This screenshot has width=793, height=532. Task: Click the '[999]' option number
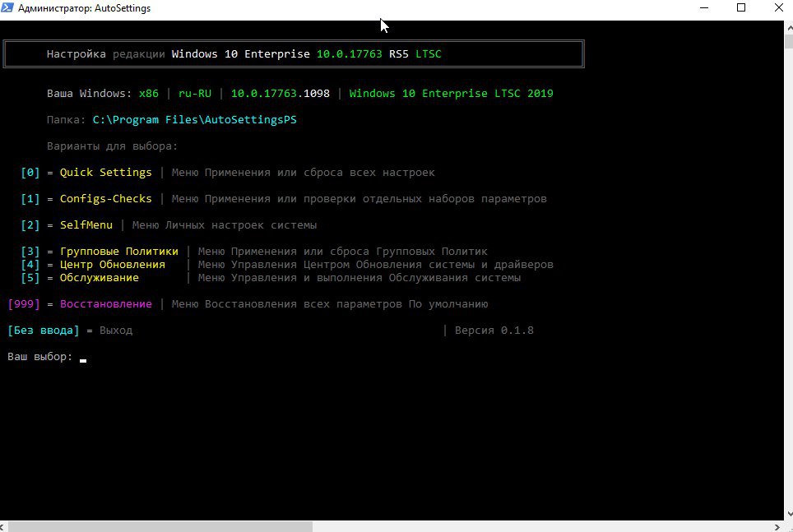coord(24,304)
